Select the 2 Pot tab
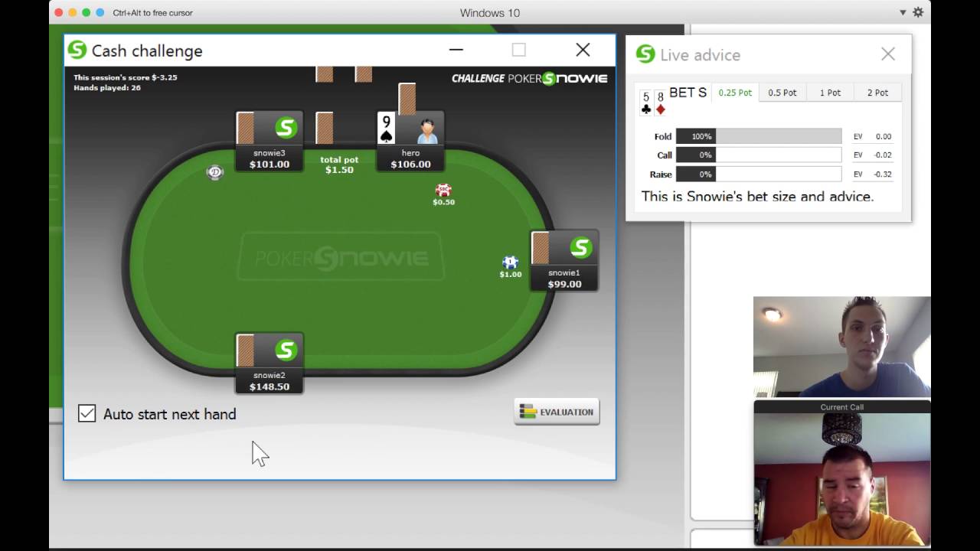980x551 pixels. point(877,93)
